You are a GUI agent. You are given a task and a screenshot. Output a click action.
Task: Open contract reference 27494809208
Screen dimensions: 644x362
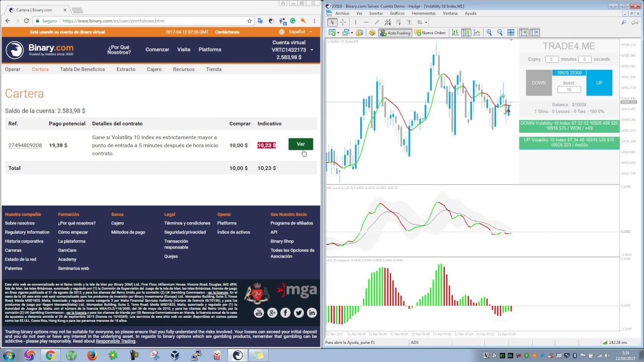click(x=25, y=145)
